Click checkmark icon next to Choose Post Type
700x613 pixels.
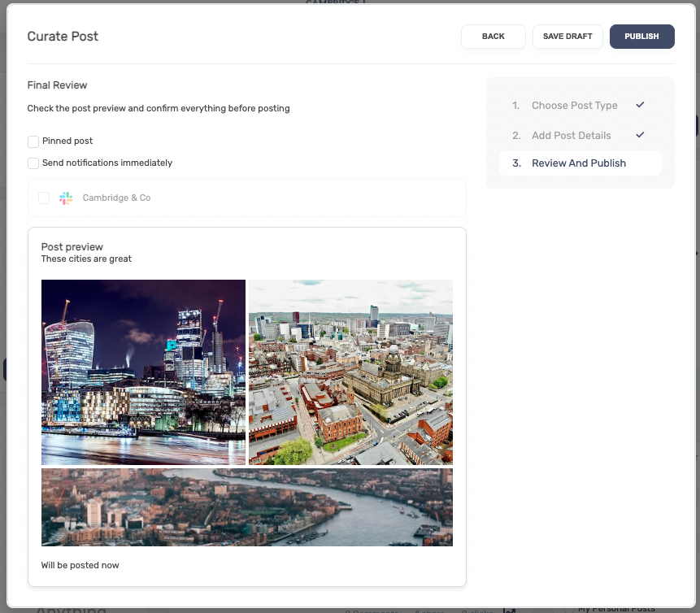tap(640, 105)
